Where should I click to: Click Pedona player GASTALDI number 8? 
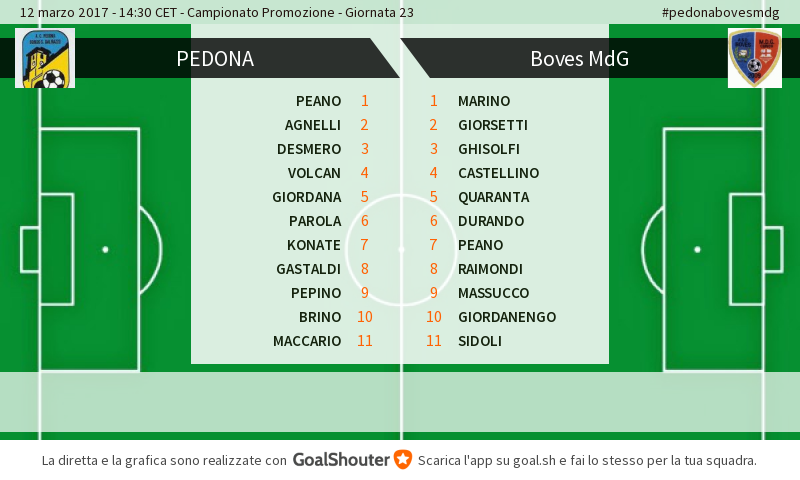click(x=322, y=269)
